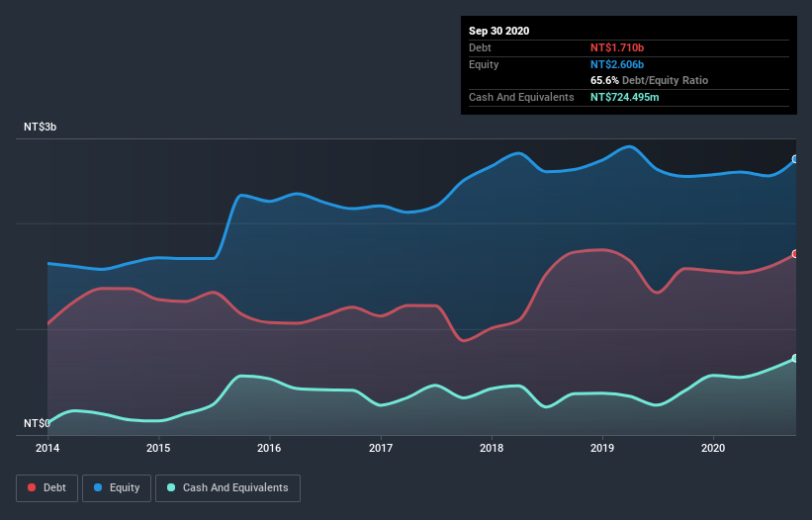Viewport: 812px width, 520px height.
Task: Select the 2017 x-axis label
Action: point(381,448)
